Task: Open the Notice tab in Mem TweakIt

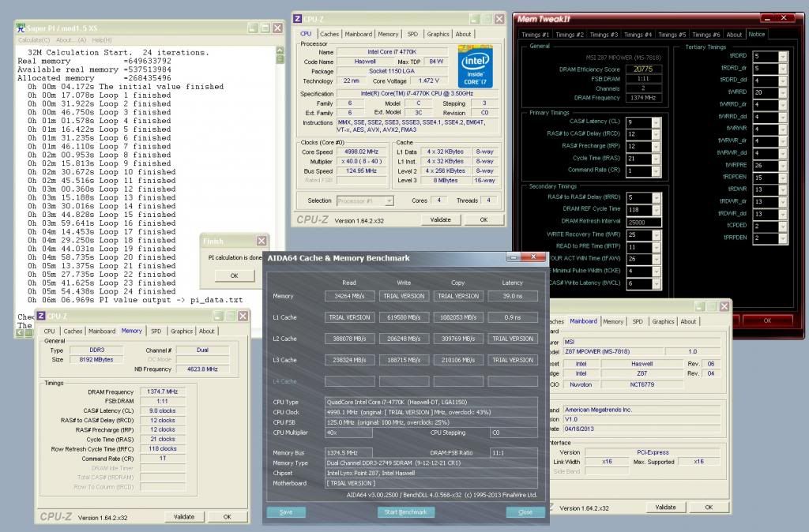Action: 756,34
